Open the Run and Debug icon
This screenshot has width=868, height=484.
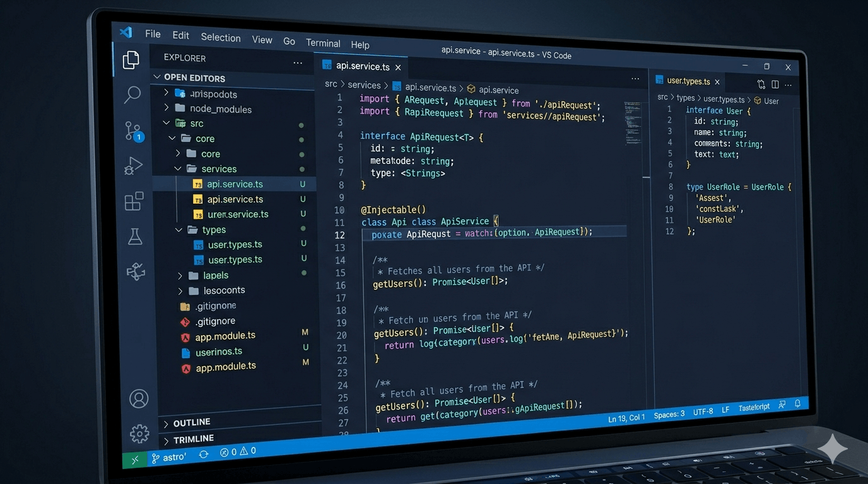[133, 166]
